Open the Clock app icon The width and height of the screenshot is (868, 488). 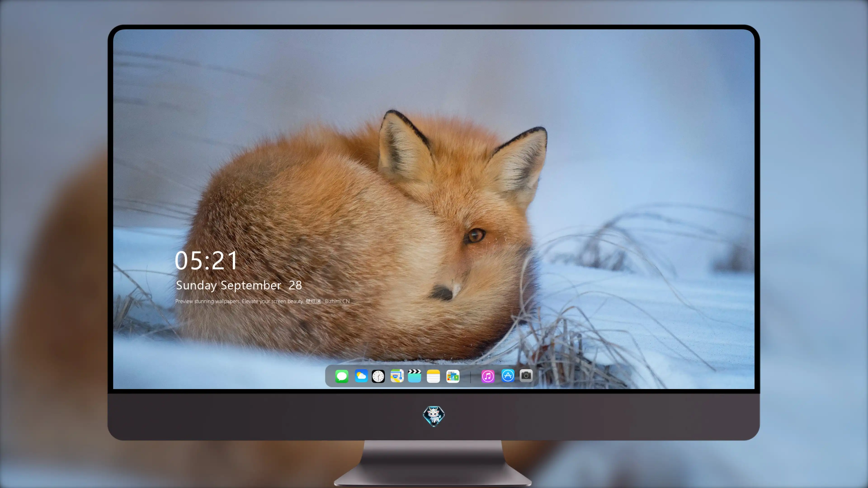(378, 376)
